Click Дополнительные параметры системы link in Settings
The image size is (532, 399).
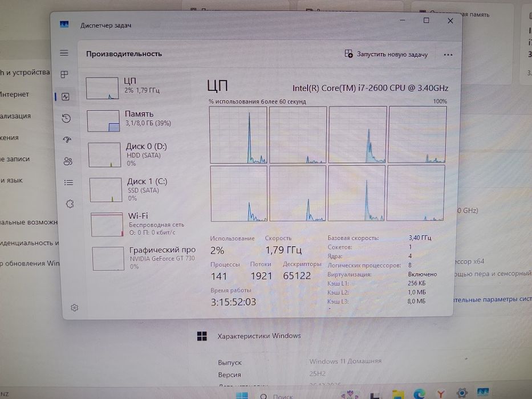coord(493,300)
